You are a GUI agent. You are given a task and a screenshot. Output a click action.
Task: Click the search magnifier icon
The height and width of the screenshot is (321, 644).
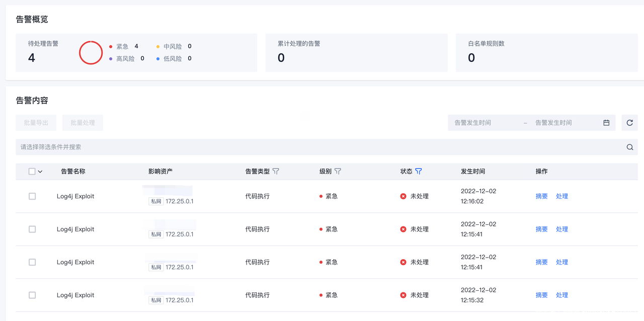click(x=629, y=147)
